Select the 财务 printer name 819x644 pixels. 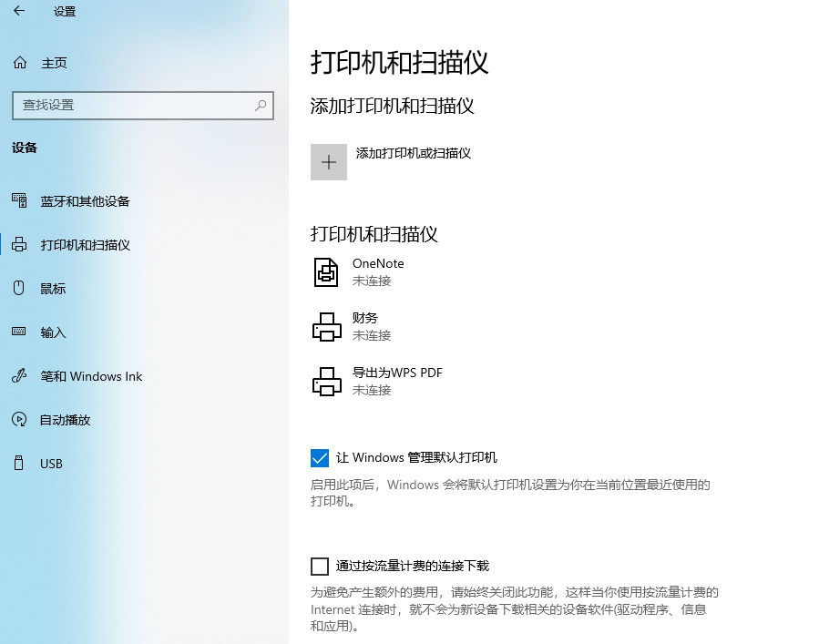tap(365, 318)
